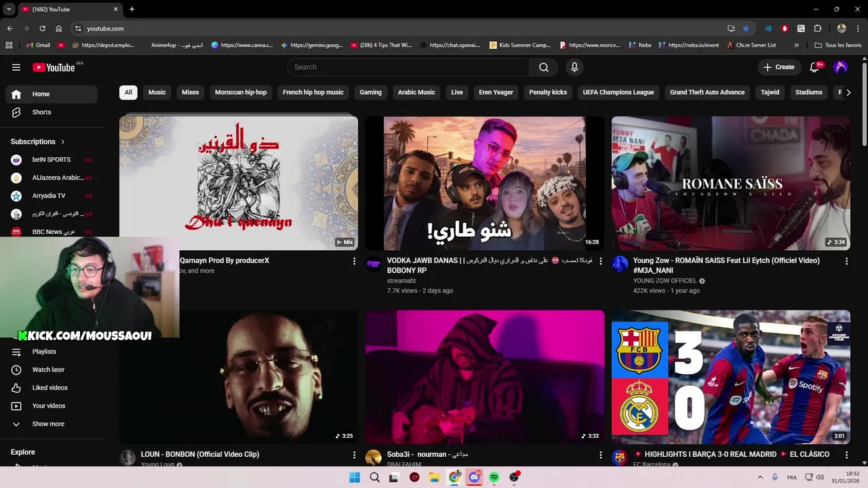
Task: Open Barça 3-0 Real Madrid highlights thumbnail
Action: click(731, 377)
